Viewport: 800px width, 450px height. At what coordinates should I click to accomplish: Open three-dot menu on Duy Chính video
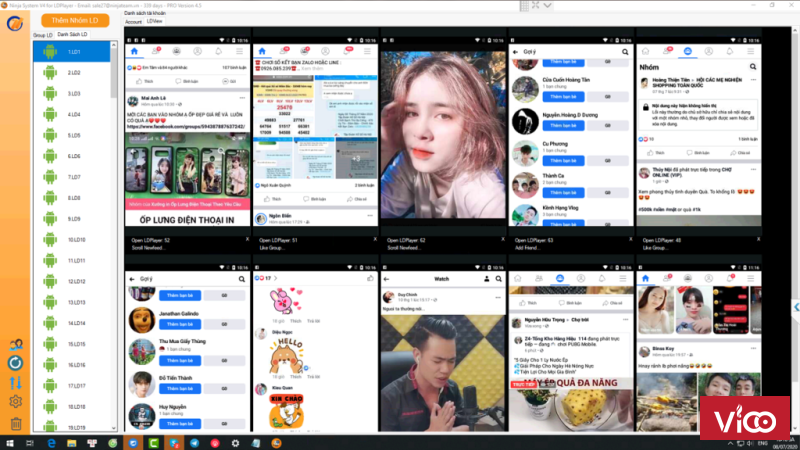point(498,297)
